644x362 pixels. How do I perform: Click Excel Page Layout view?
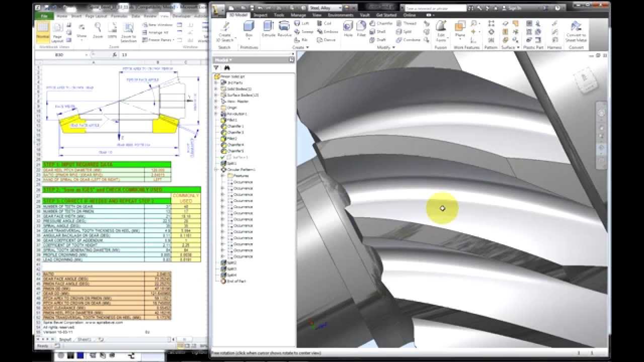click(x=58, y=32)
